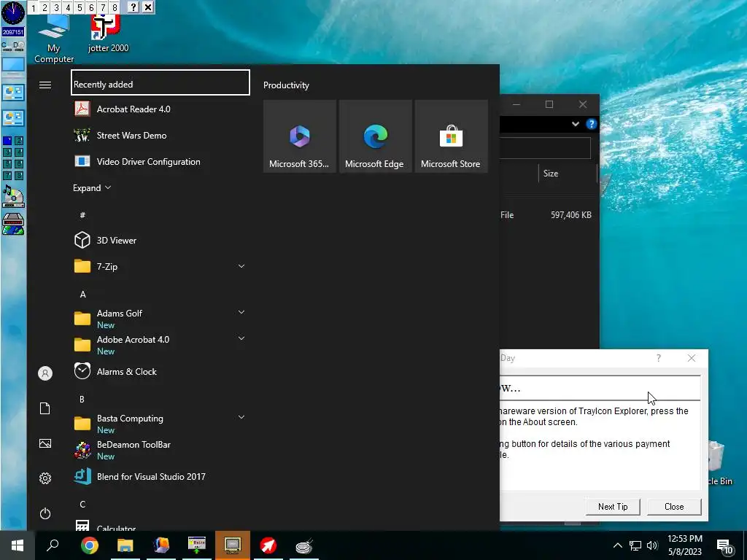Click the CD music icon on the side toolbar
This screenshot has height=560, width=747.
(x=13, y=197)
